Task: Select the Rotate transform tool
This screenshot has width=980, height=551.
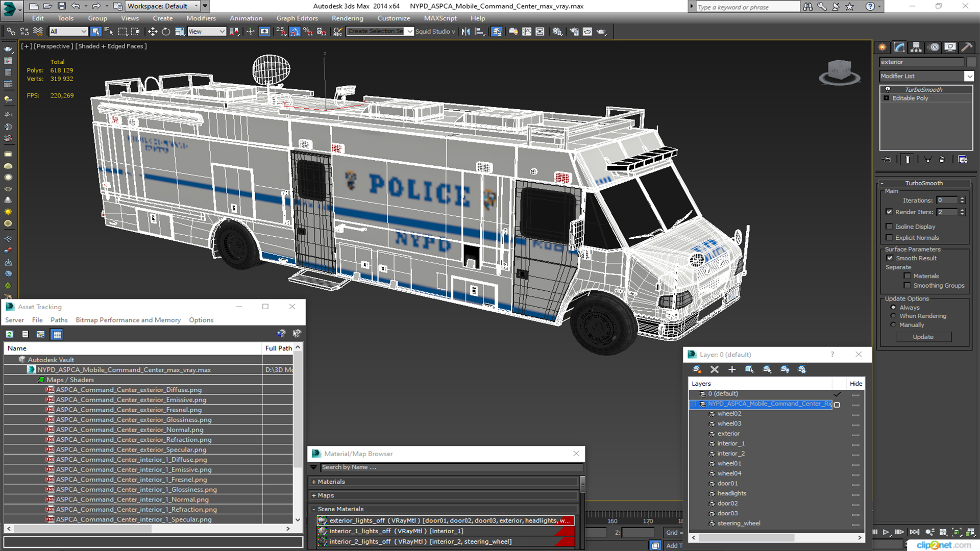Action: pyautogui.click(x=165, y=32)
